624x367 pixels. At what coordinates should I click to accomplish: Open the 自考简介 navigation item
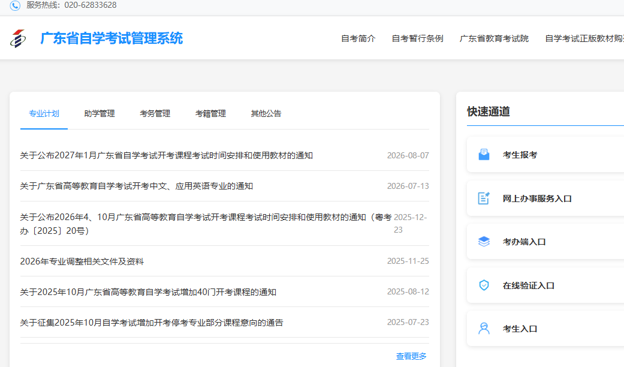[x=358, y=39]
